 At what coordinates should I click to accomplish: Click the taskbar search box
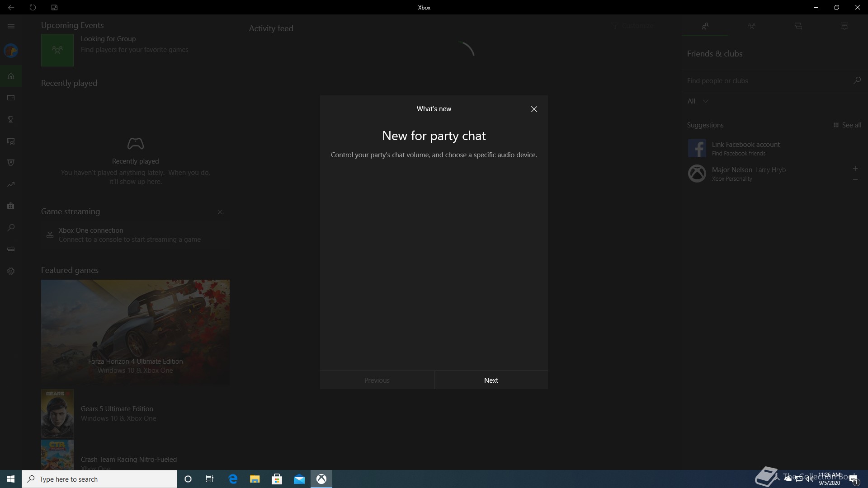(x=99, y=479)
